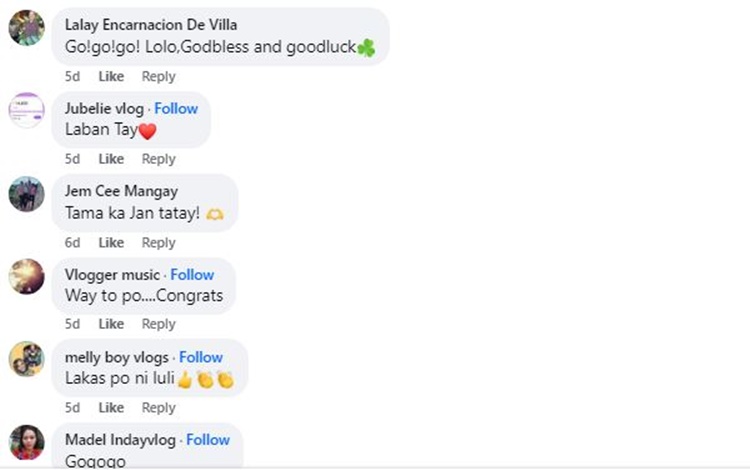Like Lalay Encarnacion De Villa's comment

(x=111, y=76)
